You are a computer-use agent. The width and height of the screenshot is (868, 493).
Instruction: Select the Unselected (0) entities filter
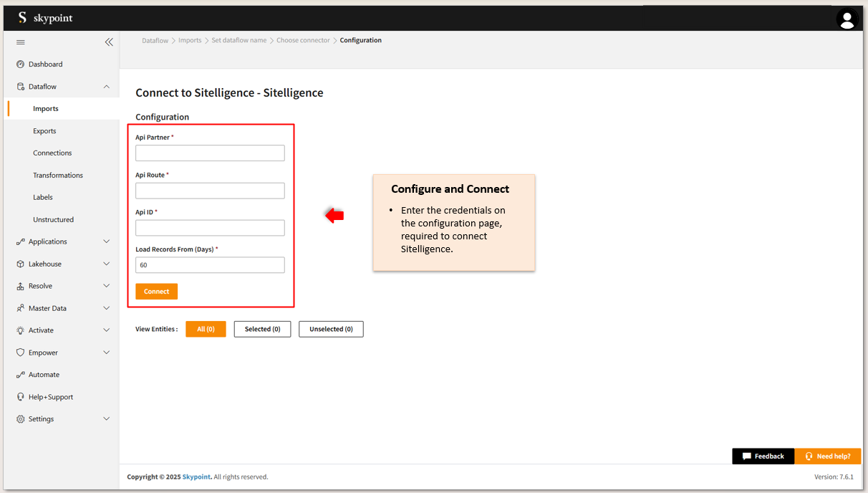(331, 329)
